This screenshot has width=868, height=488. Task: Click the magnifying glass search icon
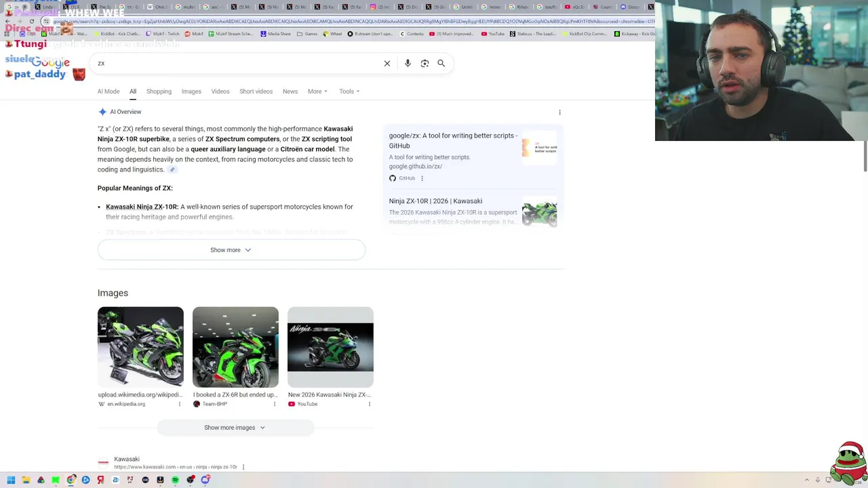tap(441, 63)
